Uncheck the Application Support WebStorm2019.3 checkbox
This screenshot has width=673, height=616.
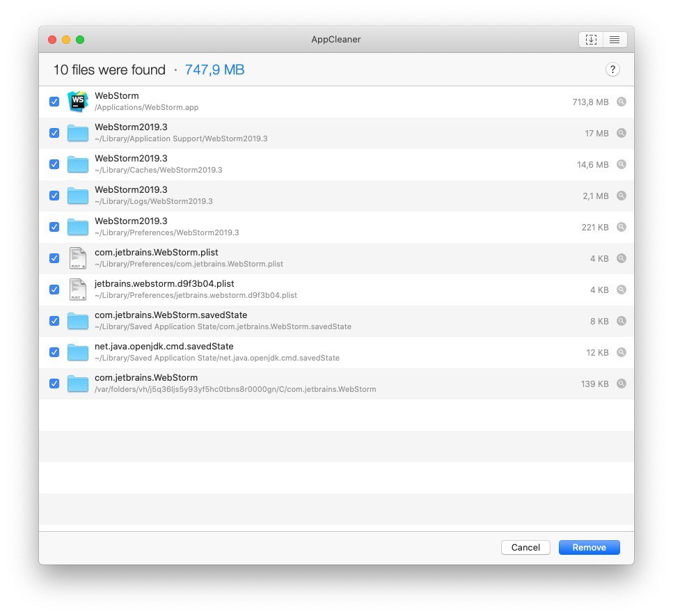[x=54, y=133]
